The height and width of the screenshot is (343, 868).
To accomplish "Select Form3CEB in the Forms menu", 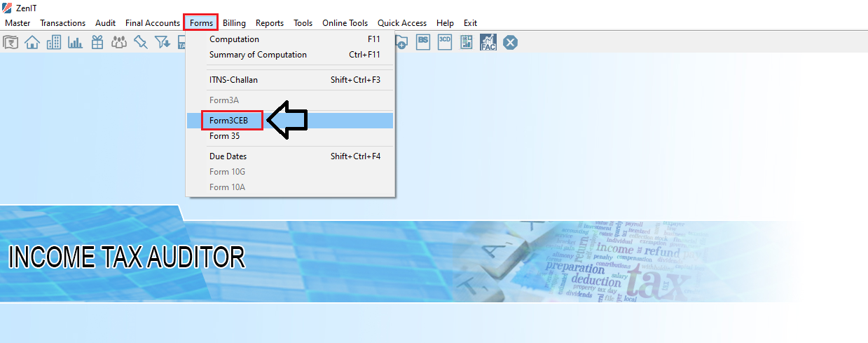I will click(x=291, y=121).
